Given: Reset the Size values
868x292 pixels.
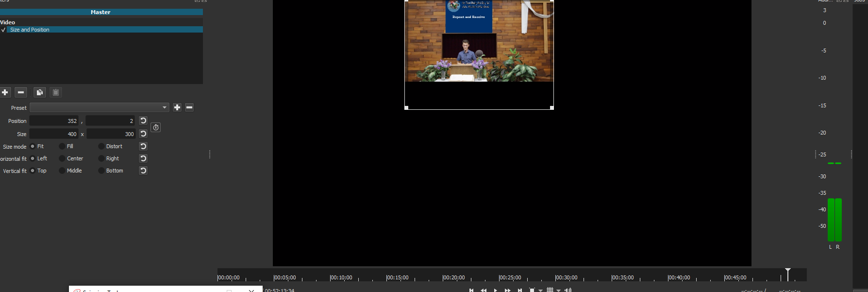Looking at the screenshot, I should (143, 134).
